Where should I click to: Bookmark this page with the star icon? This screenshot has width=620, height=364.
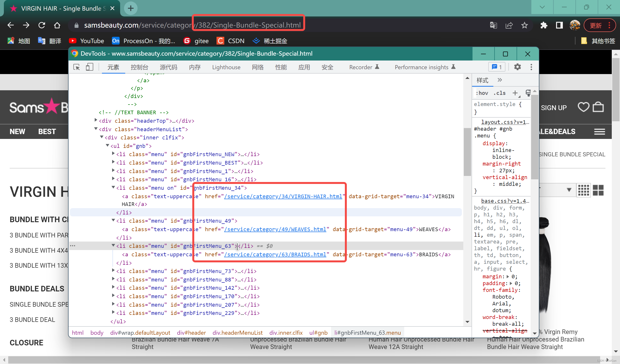coord(524,25)
